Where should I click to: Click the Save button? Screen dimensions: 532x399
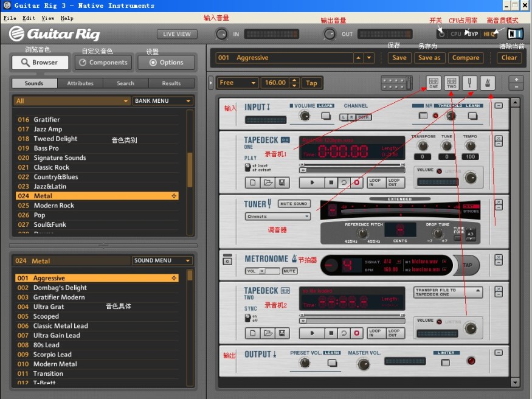[x=399, y=58]
